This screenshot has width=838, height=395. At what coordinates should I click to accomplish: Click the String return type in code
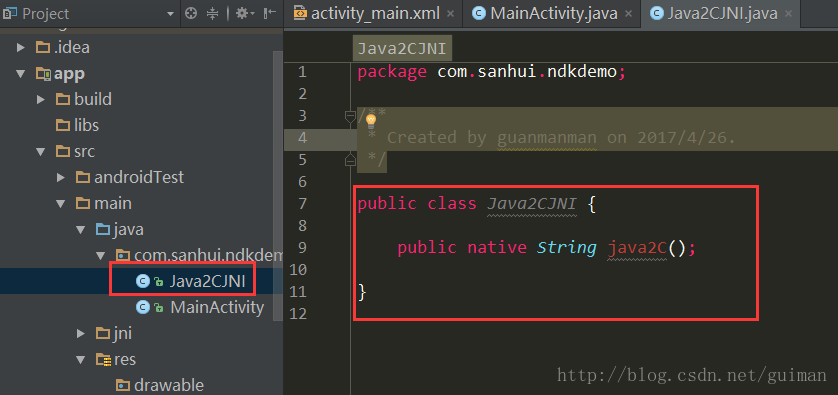567,247
